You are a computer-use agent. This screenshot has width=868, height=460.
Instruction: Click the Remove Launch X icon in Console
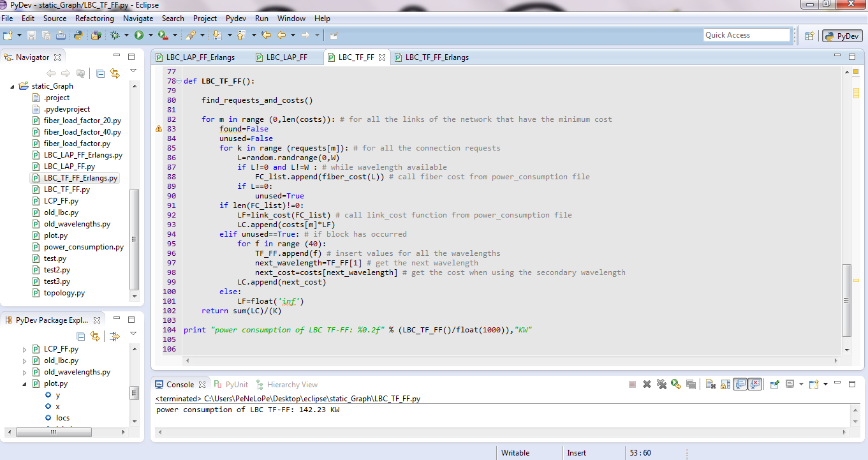click(x=647, y=384)
